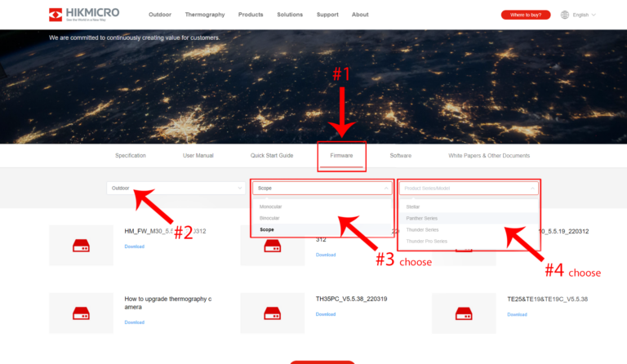Pick Thunder Pro Series option

coord(426,242)
